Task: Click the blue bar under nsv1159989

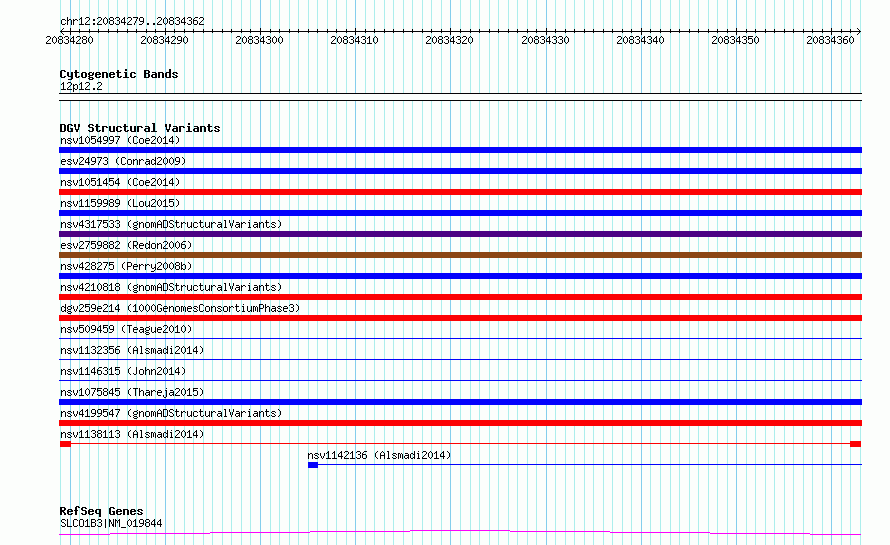Action: pos(460,213)
